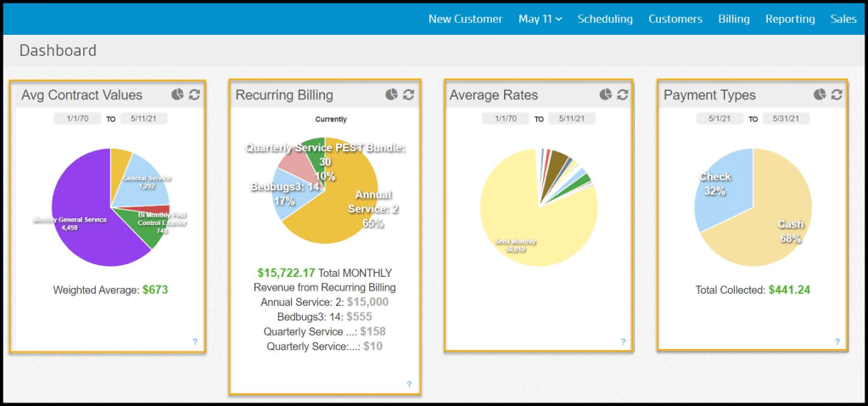Refresh the Recurring Billing widget
The width and height of the screenshot is (868, 406).
409,95
